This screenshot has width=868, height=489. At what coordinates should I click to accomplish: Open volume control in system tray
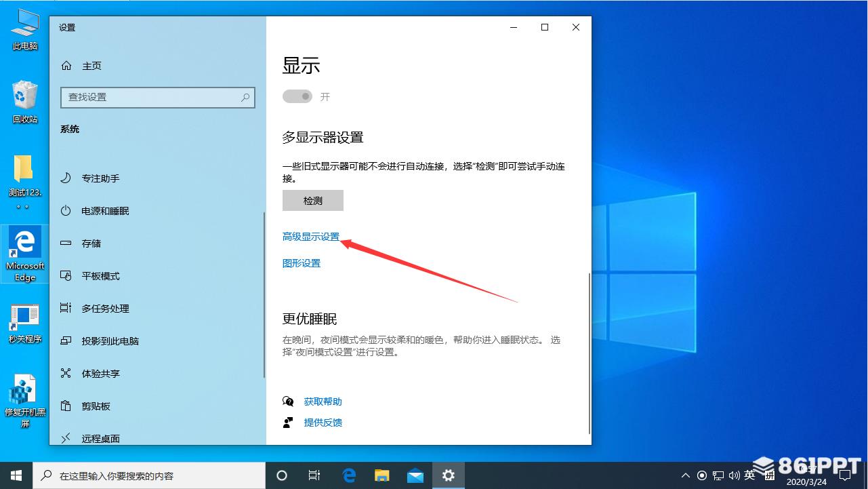coord(734,475)
